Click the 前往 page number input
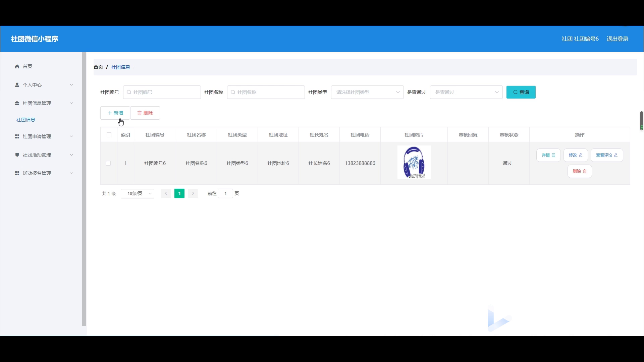Screen dimensions: 644x362 [x=225, y=193]
